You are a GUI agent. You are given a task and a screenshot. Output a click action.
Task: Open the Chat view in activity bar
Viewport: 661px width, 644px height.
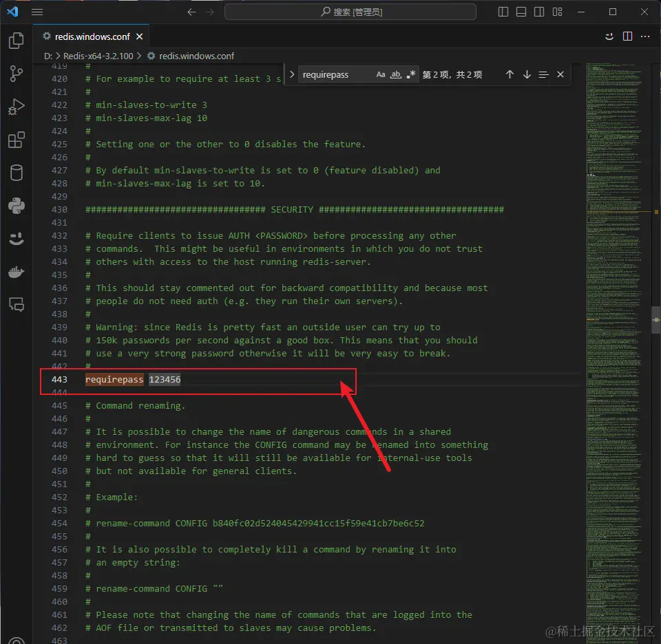(x=16, y=305)
